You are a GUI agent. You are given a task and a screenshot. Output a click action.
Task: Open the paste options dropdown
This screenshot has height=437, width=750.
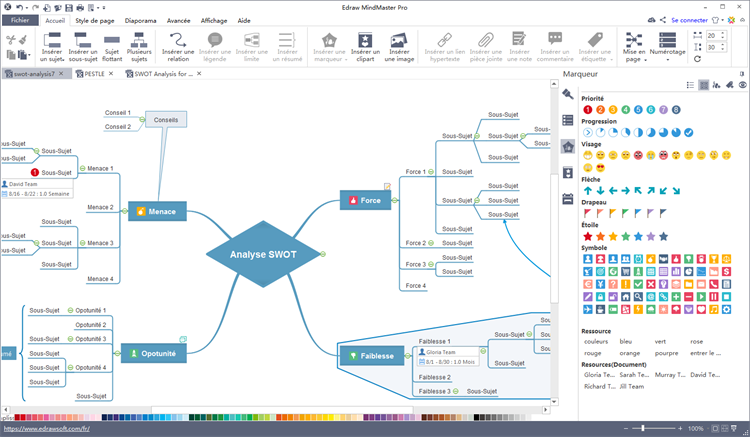pos(29,55)
